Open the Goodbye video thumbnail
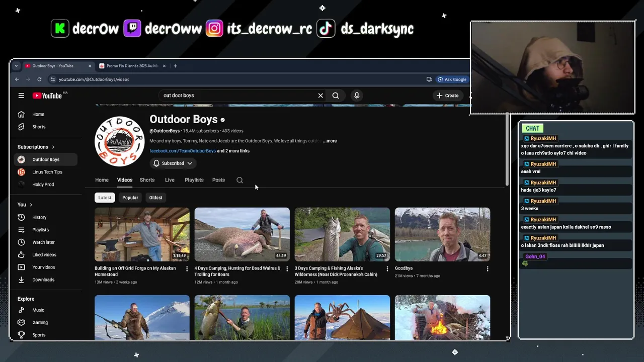Screen dimensions: 644x362 click(x=442, y=234)
